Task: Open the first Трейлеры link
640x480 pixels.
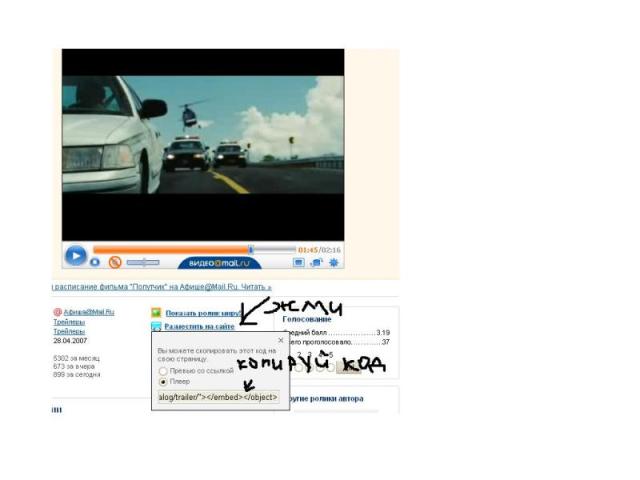Action: pos(69,322)
